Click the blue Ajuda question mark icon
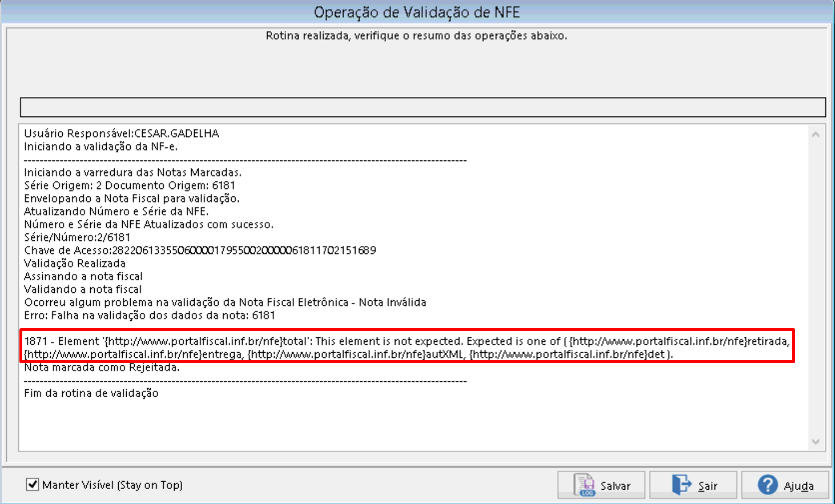 click(x=768, y=485)
